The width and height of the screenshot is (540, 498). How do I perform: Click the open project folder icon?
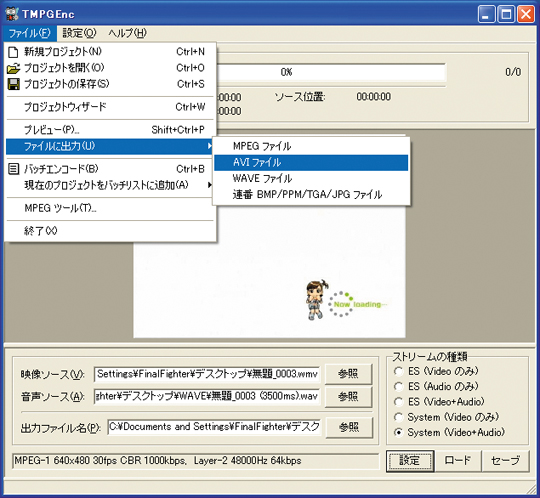tap(13, 68)
